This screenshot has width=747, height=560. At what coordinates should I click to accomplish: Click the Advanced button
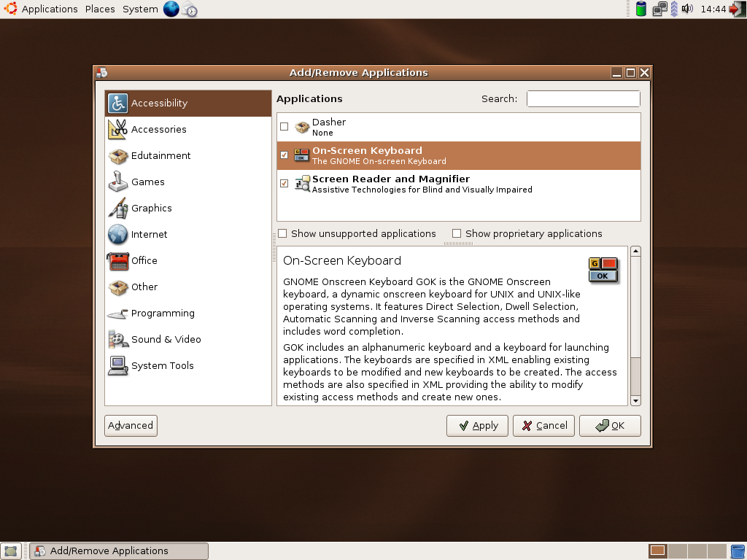[x=131, y=425]
